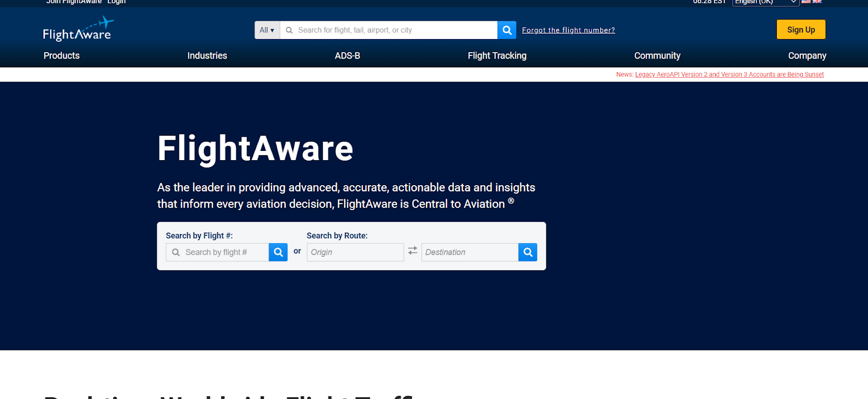Open the Flight Tracking menu
Image resolution: width=868 pixels, height=399 pixels.
point(497,55)
